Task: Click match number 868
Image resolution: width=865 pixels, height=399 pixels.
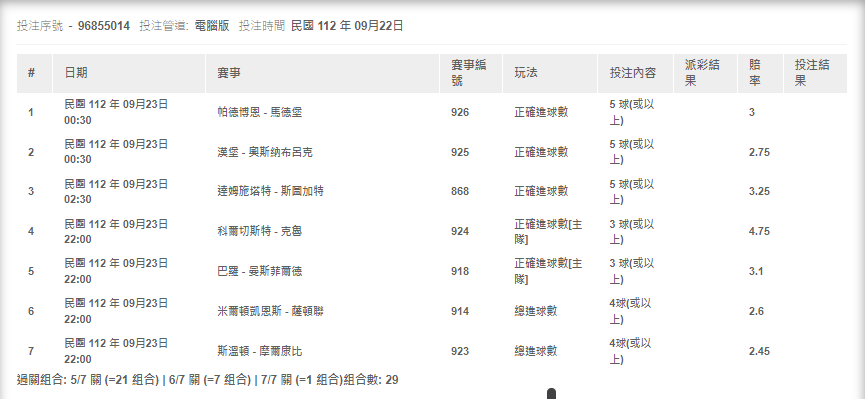Action: click(460, 191)
